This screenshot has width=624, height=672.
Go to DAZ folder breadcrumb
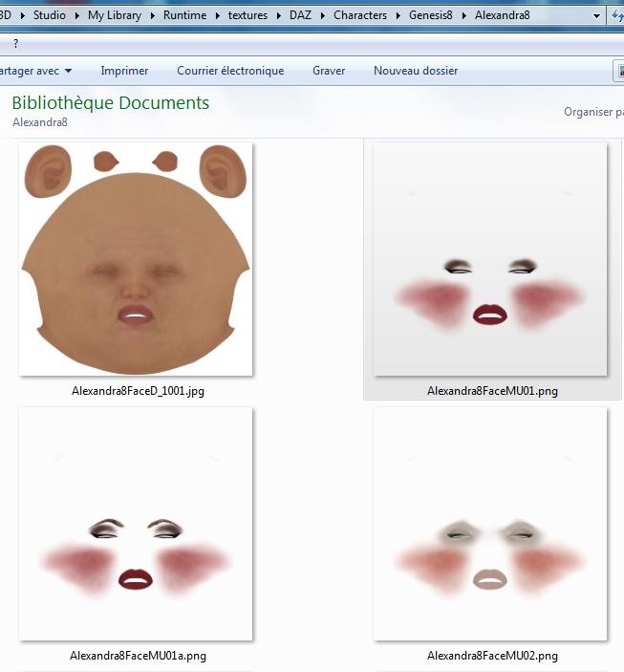coord(300,15)
